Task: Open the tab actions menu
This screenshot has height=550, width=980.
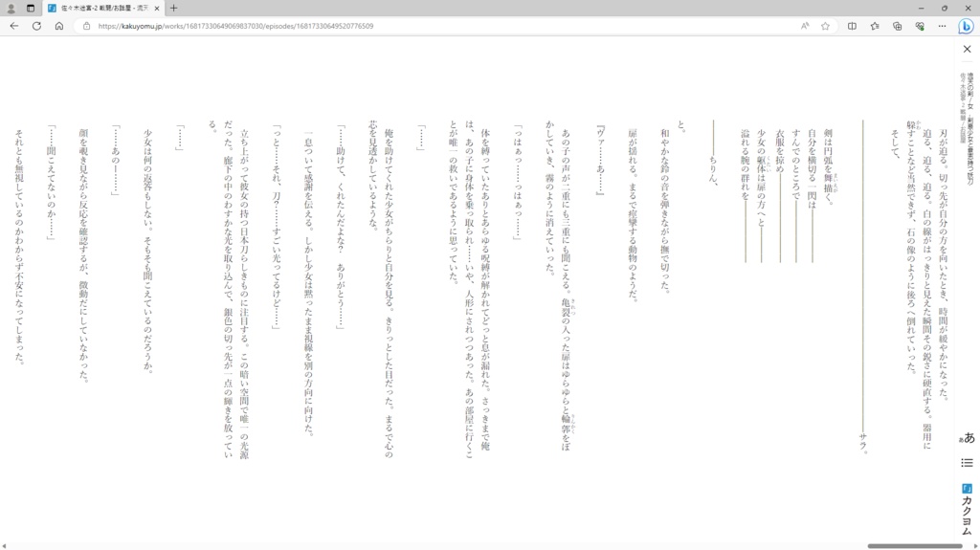Action: pyautogui.click(x=31, y=8)
